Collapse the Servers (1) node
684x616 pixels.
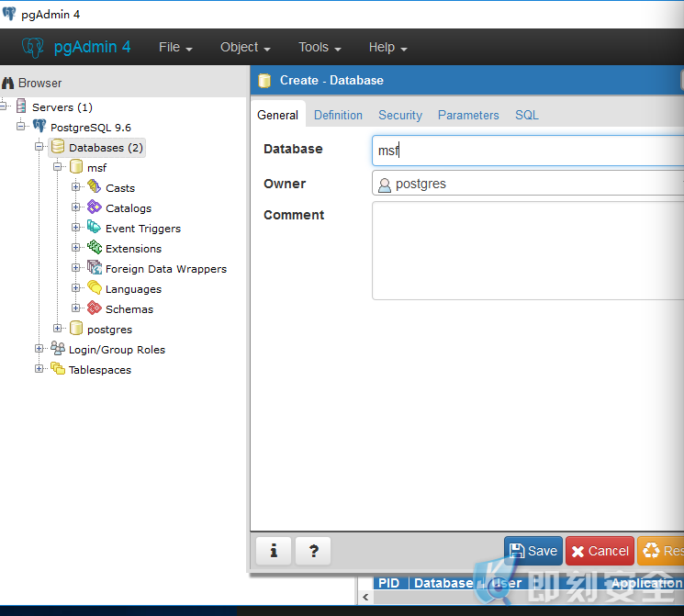coord(3,106)
